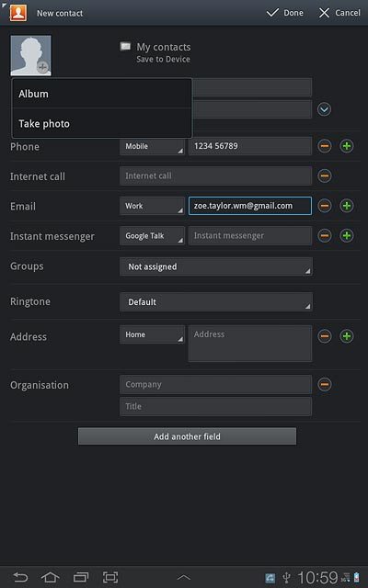Open the Google Talk messenger dropdown
368x588 pixels.
pyautogui.click(x=152, y=236)
